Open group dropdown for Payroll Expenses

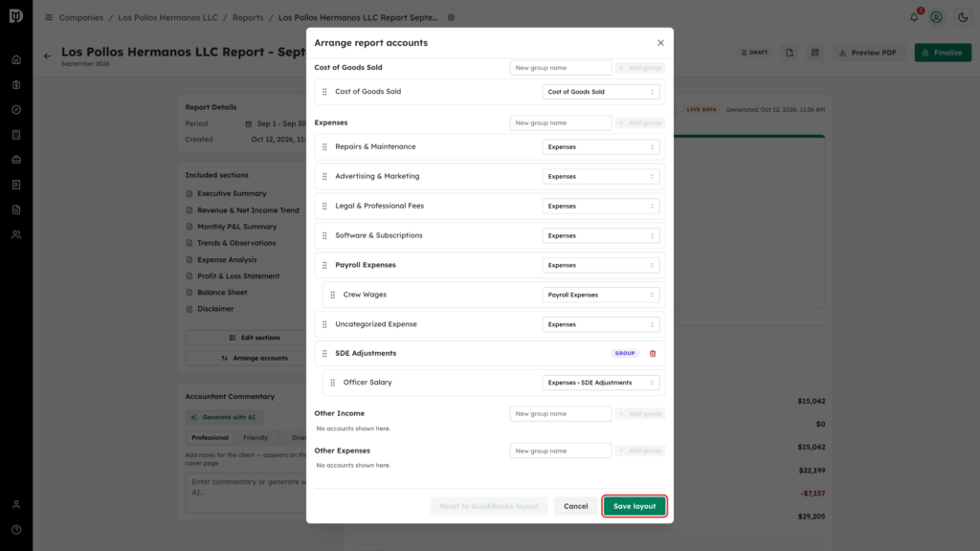coord(601,265)
